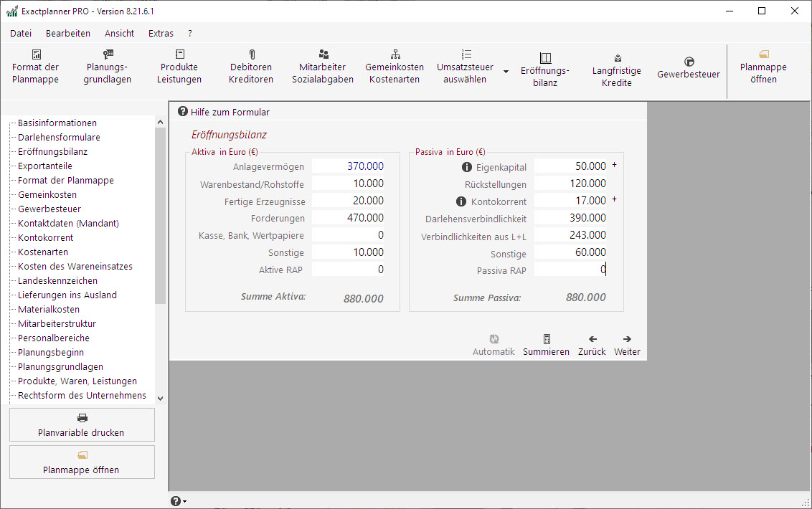Viewport: 812px width, 509px height.
Task: Click info icon beside Kontokorrent
Action: click(461, 201)
